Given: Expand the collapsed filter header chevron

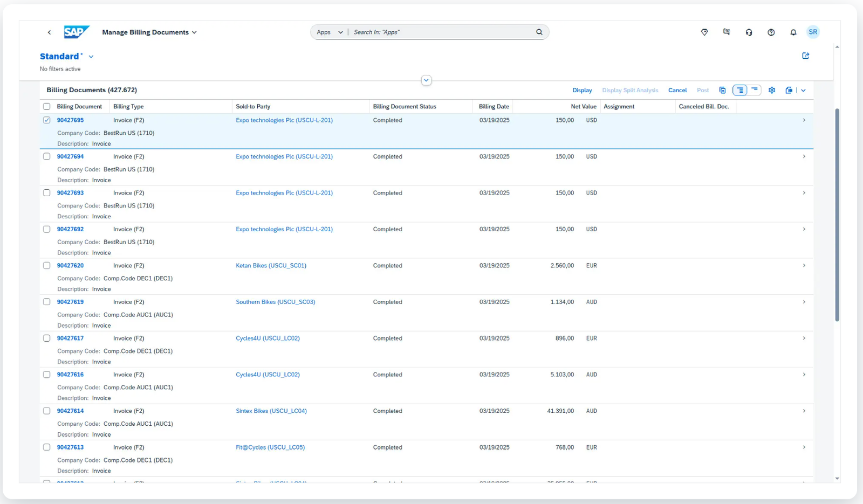Looking at the screenshot, I should 426,80.
